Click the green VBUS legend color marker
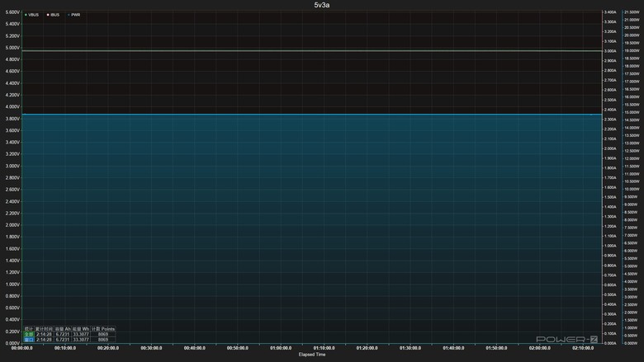Image resolution: width=644 pixels, height=362 pixels. pos(26,15)
